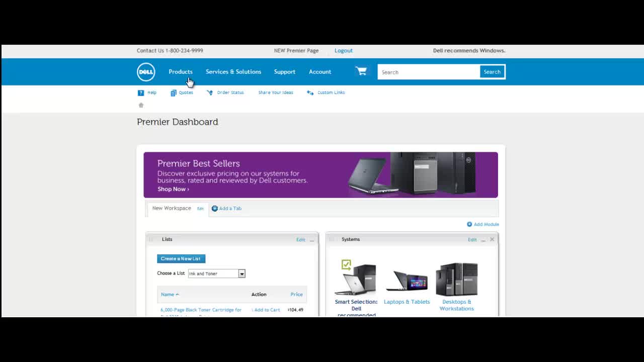The height and width of the screenshot is (362, 644).
Task: Click the Laptops & Tablets product image
Action: tap(407, 282)
